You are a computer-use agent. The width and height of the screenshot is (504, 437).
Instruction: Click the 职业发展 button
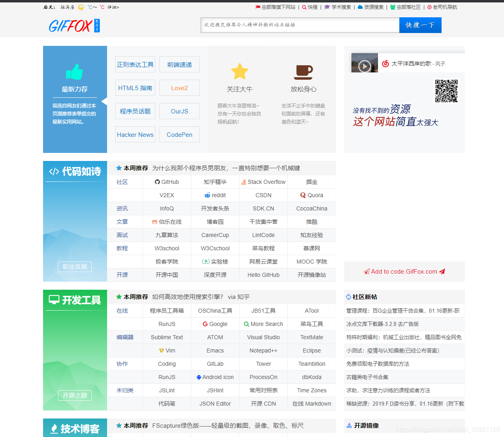pyautogui.click(x=75, y=267)
